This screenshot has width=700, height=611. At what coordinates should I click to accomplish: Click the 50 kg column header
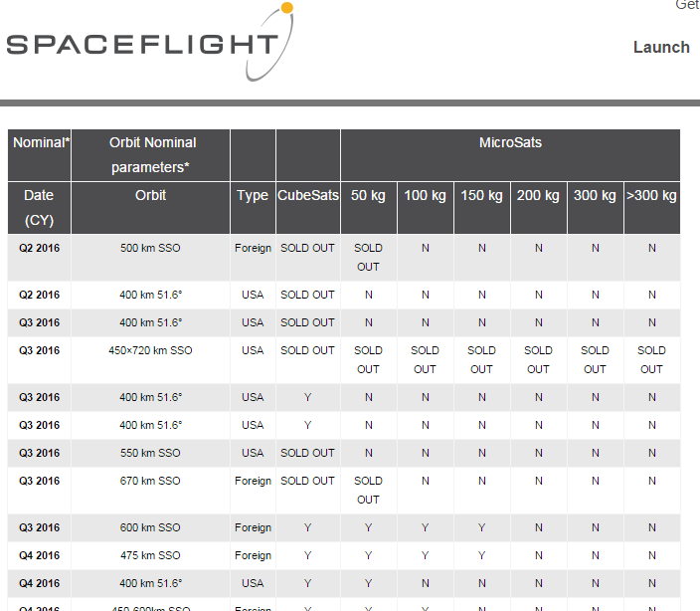(x=368, y=208)
